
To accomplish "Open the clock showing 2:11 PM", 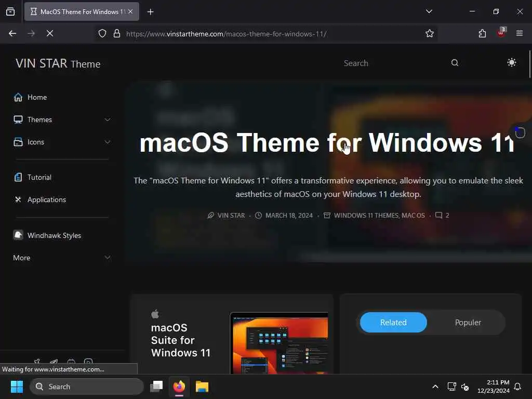I will (494, 387).
